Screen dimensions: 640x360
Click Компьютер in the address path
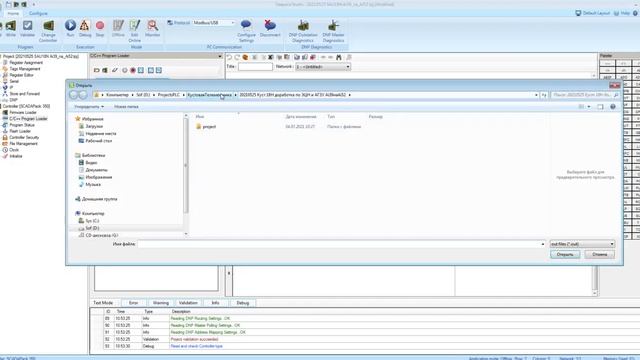[117, 95]
